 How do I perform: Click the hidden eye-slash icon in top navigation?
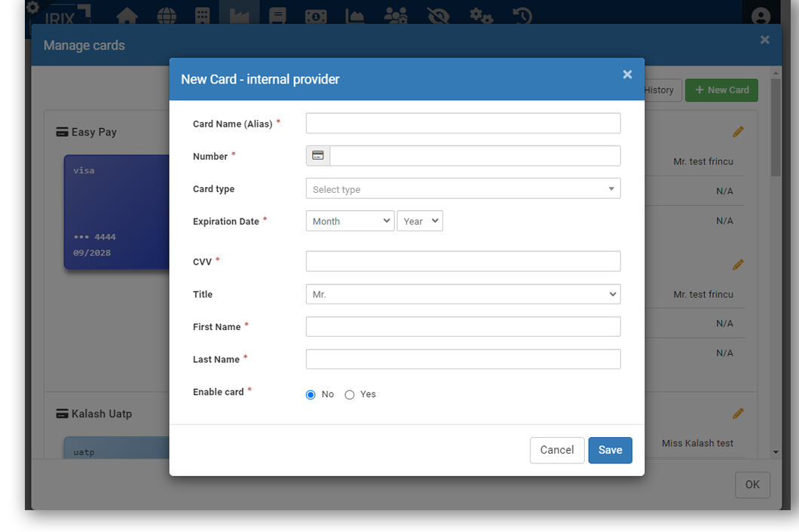438,15
